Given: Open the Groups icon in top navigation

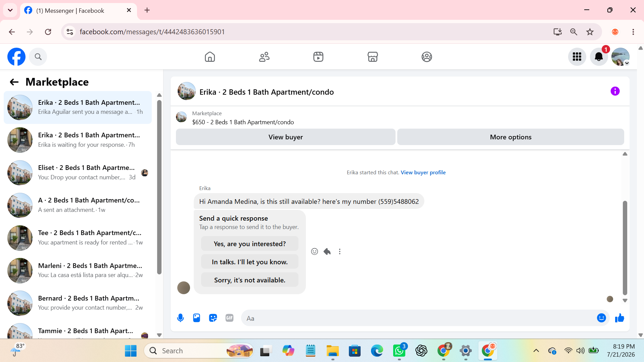Looking at the screenshot, I should 427,57.
